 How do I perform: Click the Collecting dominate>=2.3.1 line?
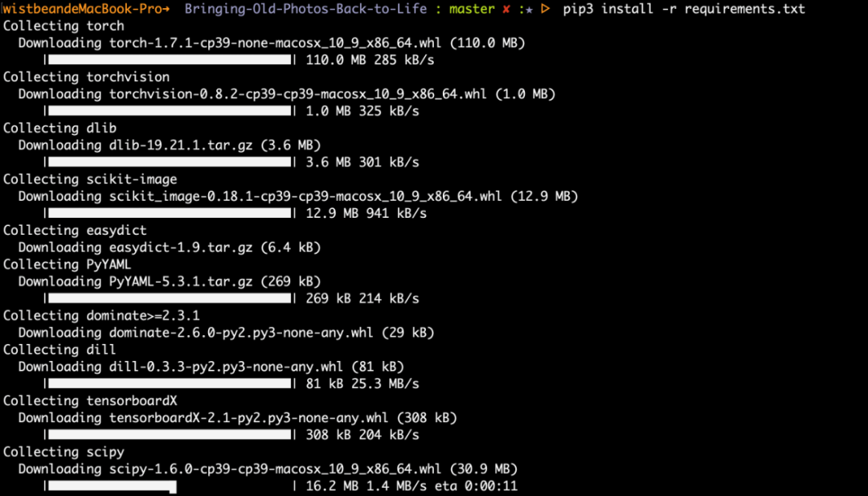tap(101, 316)
